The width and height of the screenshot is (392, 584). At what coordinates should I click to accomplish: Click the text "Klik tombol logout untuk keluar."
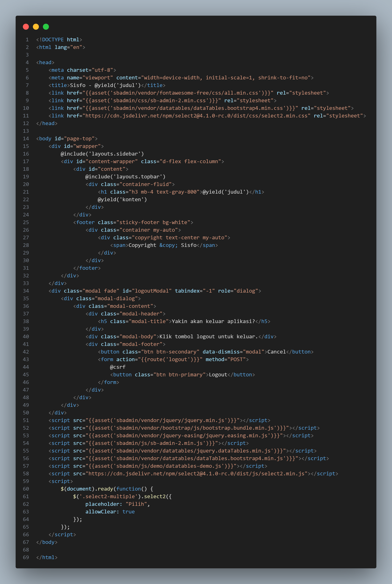click(x=209, y=337)
